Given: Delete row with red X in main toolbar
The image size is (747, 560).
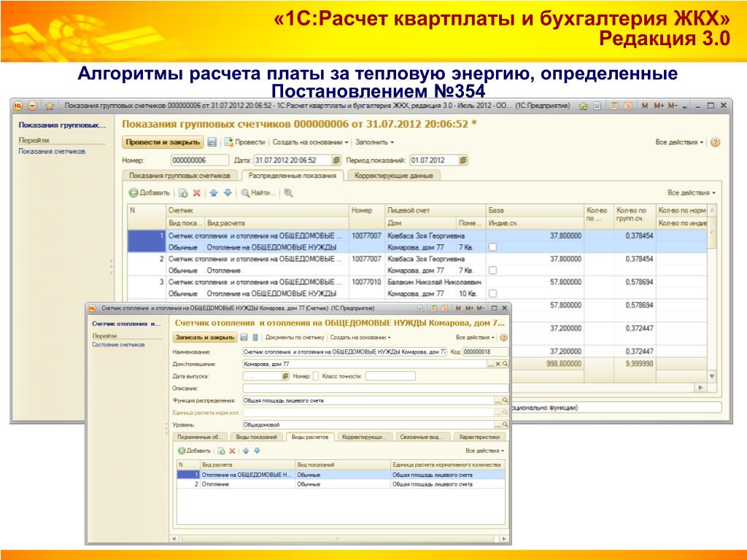Looking at the screenshot, I should point(196,192).
